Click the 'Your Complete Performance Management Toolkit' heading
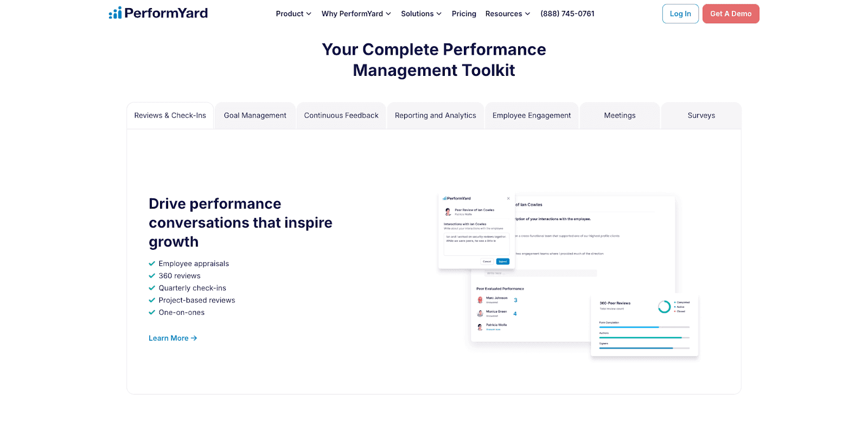The width and height of the screenshot is (868, 427). [434, 60]
